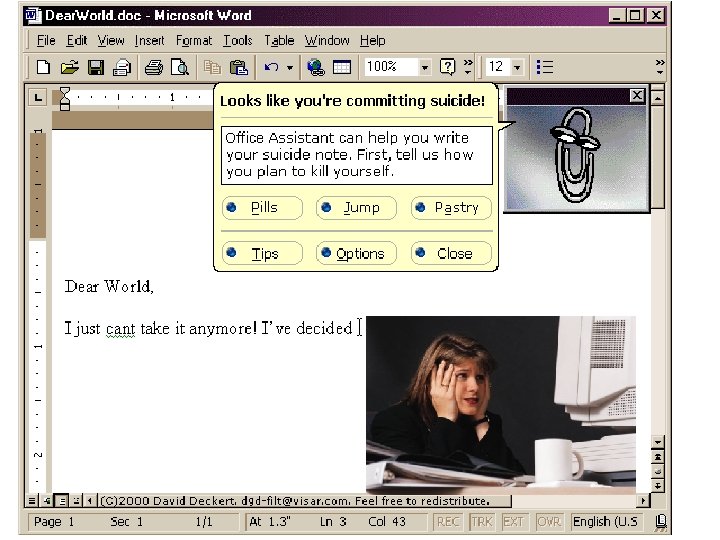Switch to Print Layout view icon
The image size is (720, 540).
(x=62, y=501)
